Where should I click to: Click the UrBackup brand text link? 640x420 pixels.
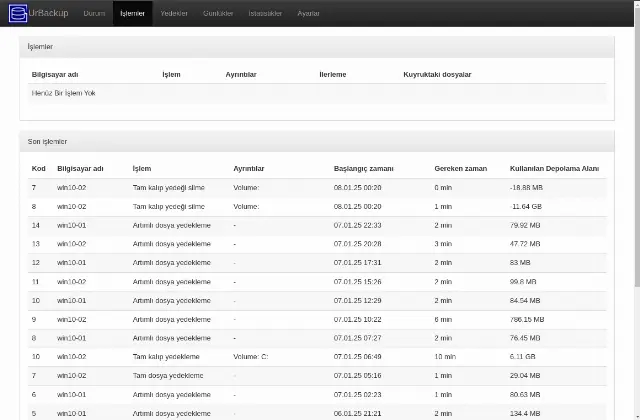coord(48,13)
